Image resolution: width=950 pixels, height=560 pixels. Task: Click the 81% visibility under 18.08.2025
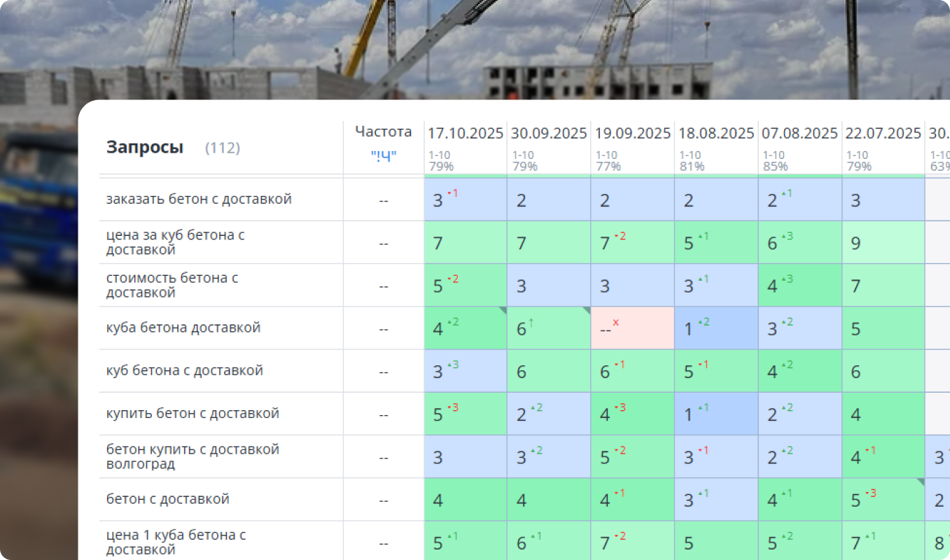pos(692,167)
